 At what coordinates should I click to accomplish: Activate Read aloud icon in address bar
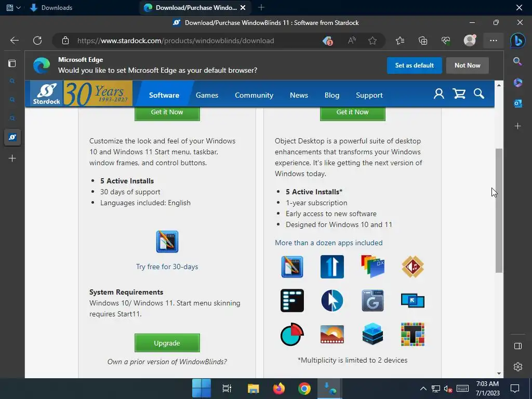(352, 41)
